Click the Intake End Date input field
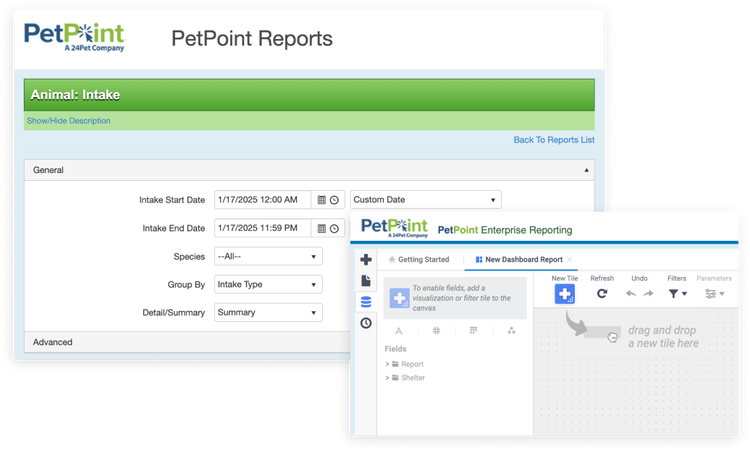This screenshot has height=452, width=750. (x=263, y=229)
